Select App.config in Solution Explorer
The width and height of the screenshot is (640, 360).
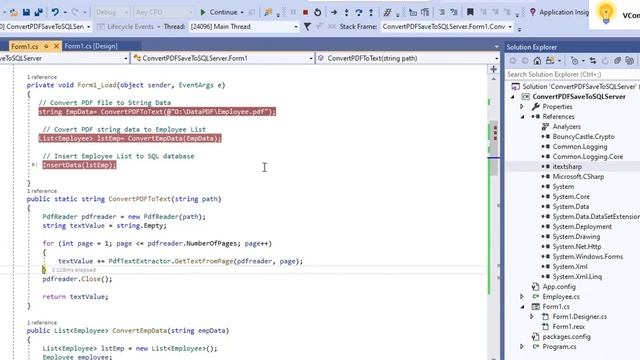tap(559, 287)
